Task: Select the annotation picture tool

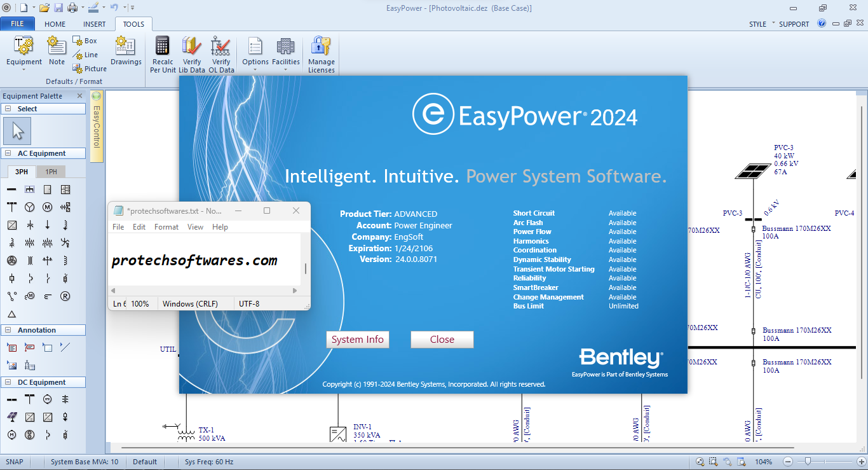Action: (11, 365)
